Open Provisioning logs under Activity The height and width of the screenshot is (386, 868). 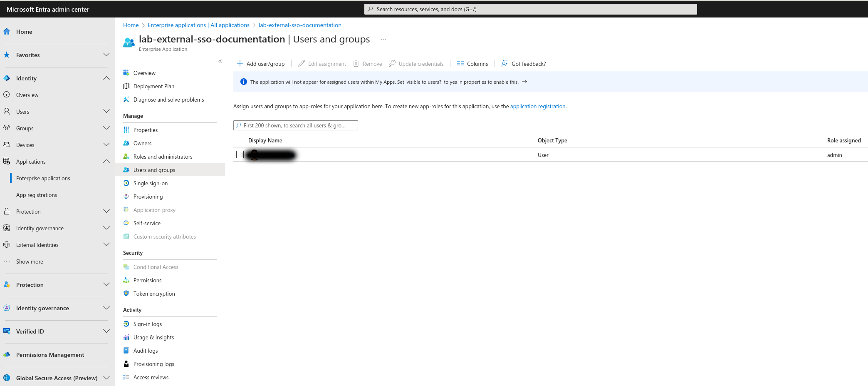coord(154,364)
